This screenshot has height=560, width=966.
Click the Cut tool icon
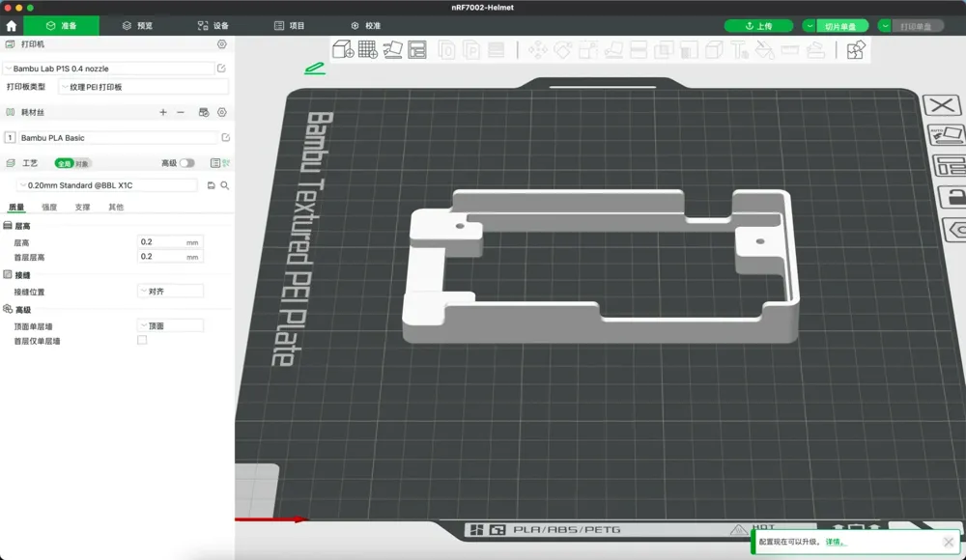click(639, 49)
